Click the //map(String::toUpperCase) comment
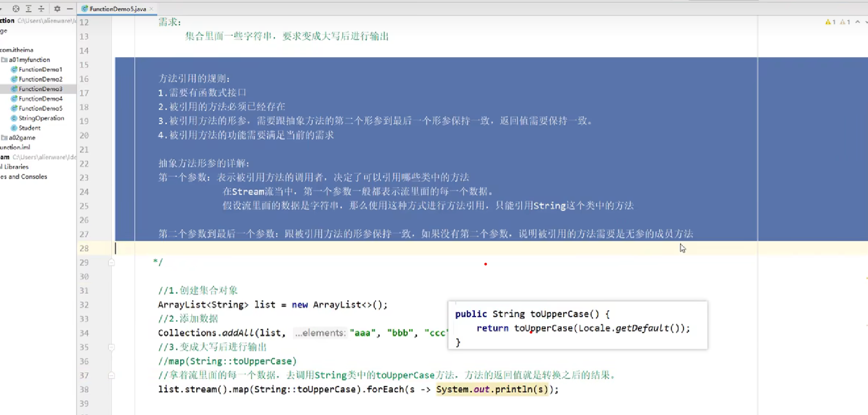 click(227, 361)
